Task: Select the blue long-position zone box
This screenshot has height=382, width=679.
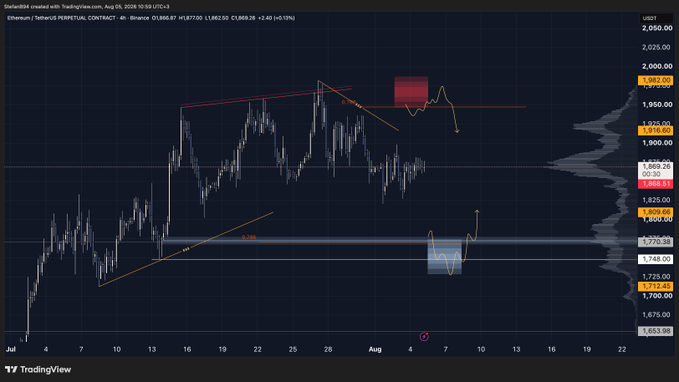Action: pyautogui.click(x=444, y=257)
